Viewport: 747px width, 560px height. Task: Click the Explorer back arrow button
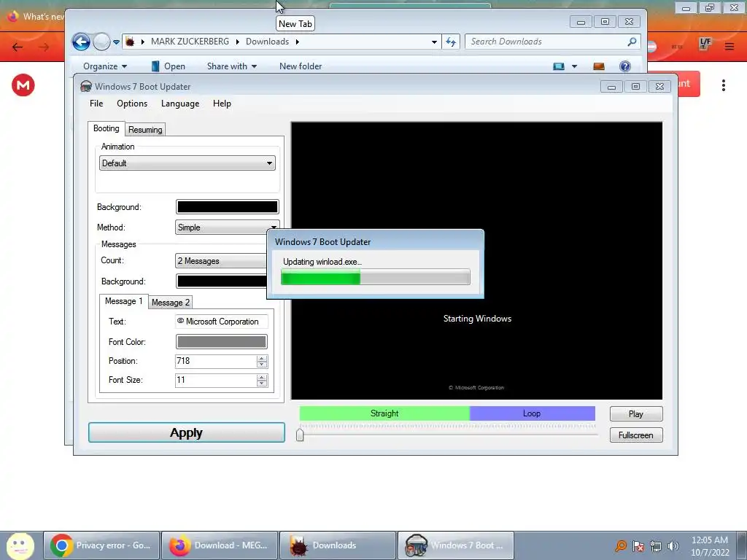coord(81,42)
